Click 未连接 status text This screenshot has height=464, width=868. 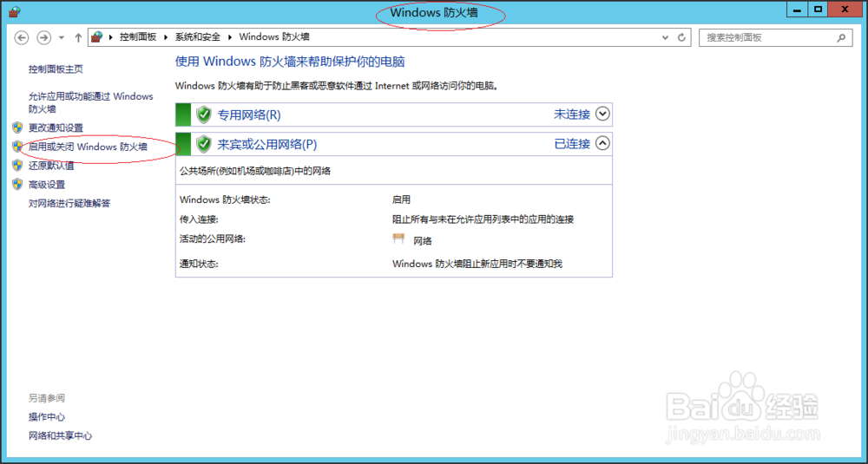click(572, 114)
